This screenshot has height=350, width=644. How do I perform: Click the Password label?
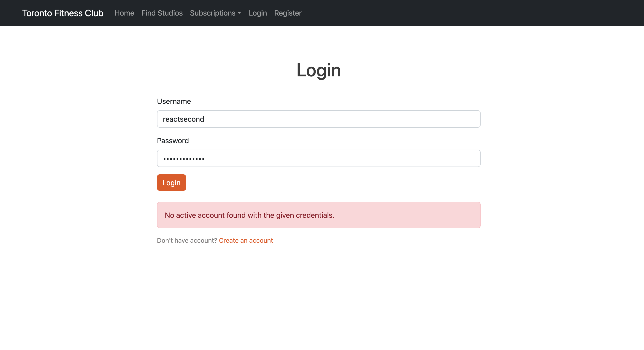point(173,140)
